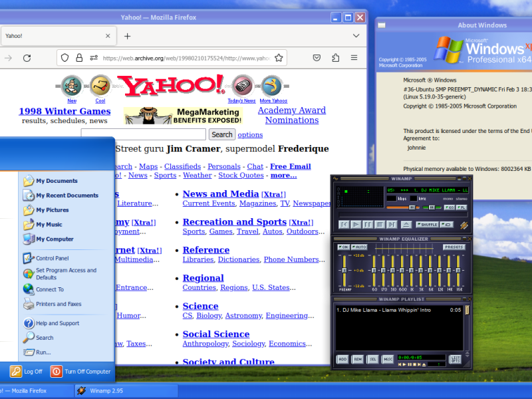Open Academy Award Nominations link

click(292, 115)
